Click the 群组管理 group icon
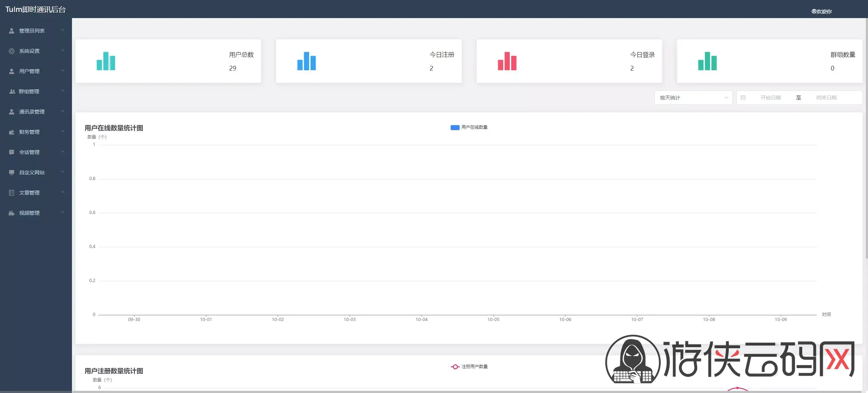This screenshot has width=868, height=393. click(x=12, y=91)
